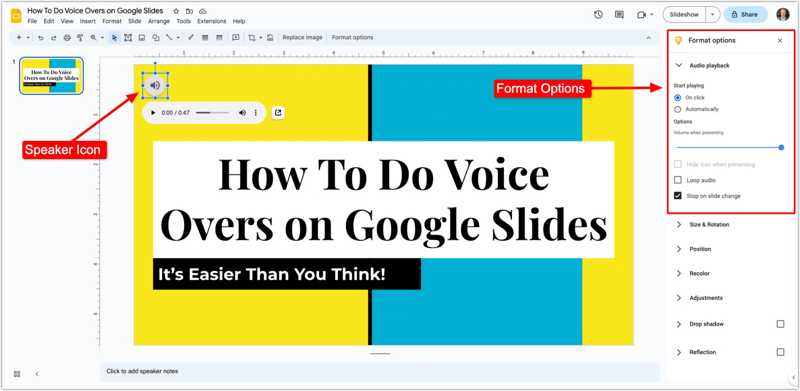Viewport: 800px width, 391px height.
Task: Open the crop/mask image dropdown arrow
Action: tap(261, 38)
